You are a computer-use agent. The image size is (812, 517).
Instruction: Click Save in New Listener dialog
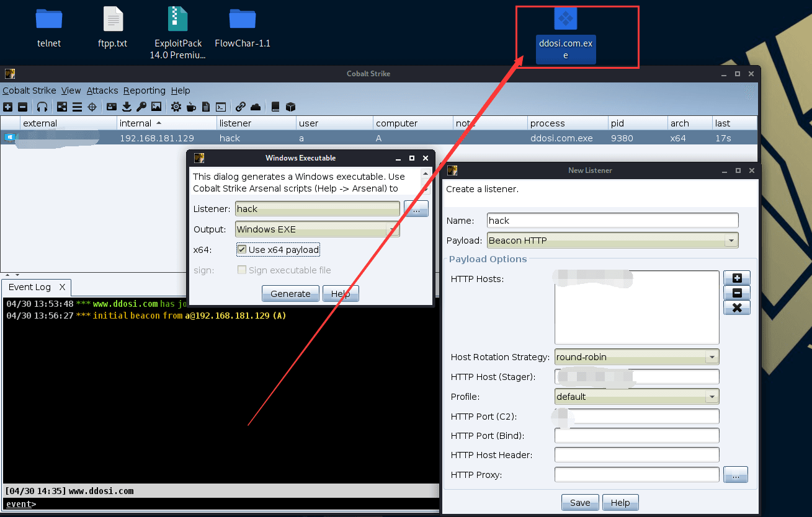coord(580,503)
